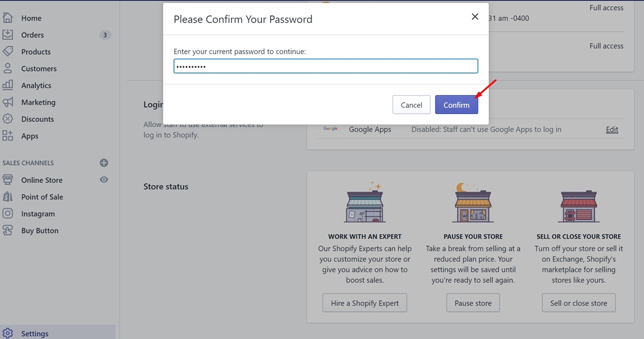The height and width of the screenshot is (339, 644).
Task: Click the Apps grid icon
Action: [x=8, y=136]
